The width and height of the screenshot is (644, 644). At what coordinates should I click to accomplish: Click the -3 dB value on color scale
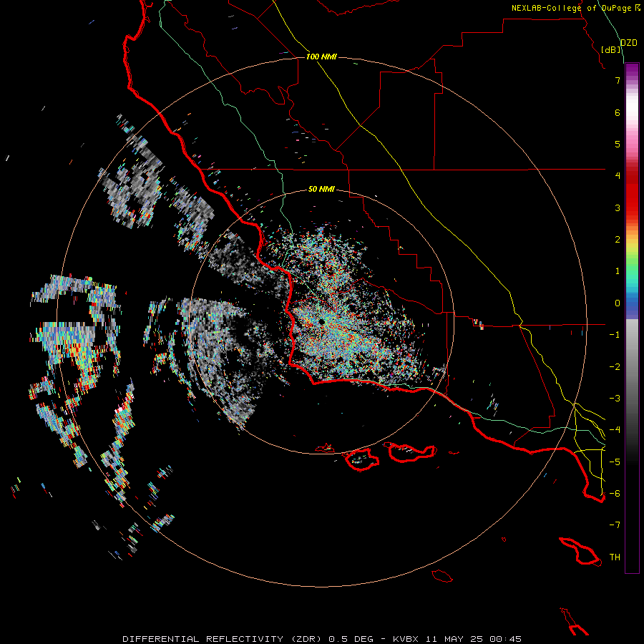pyautogui.click(x=615, y=399)
